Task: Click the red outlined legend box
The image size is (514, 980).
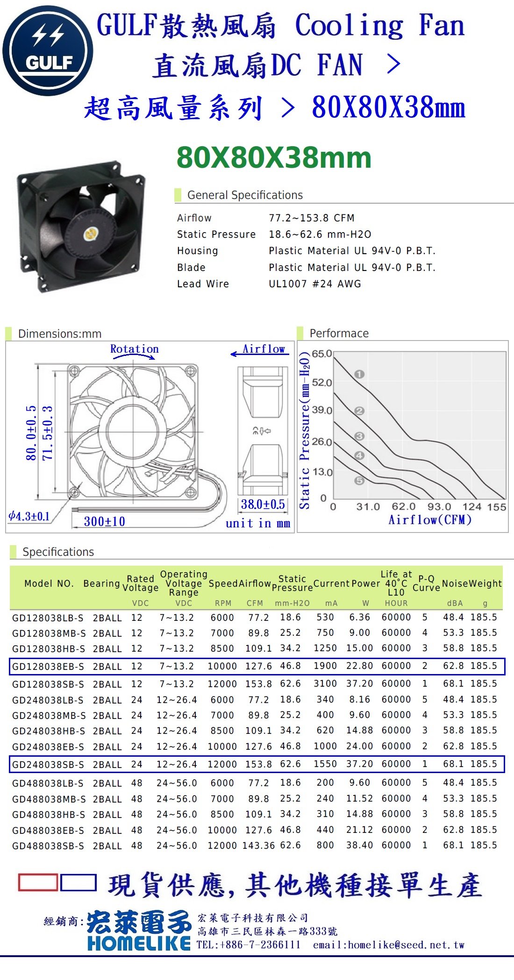Action: [38, 882]
